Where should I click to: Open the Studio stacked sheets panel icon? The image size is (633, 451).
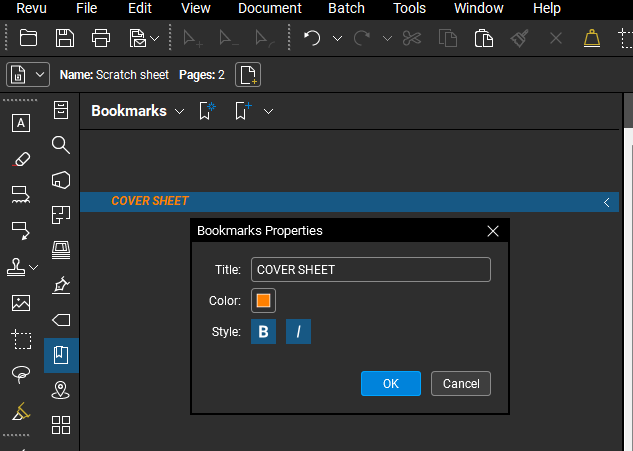click(x=61, y=250)
